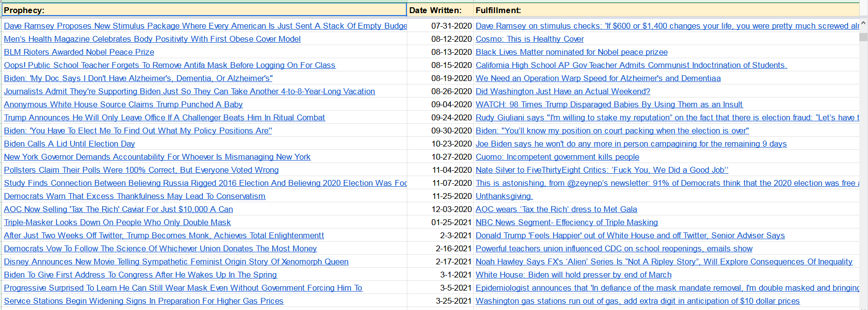Open 'After Just Two Weeks Off Twitter' link
The image size is (868, 310).
164,236
